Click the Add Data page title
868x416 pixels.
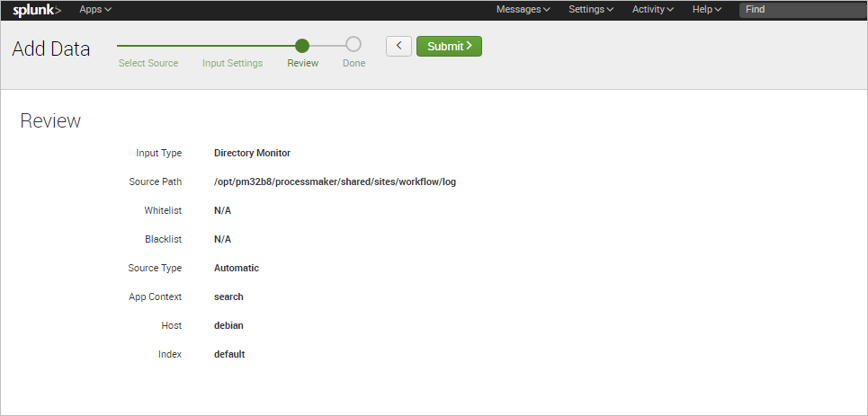tap(51, 49)
